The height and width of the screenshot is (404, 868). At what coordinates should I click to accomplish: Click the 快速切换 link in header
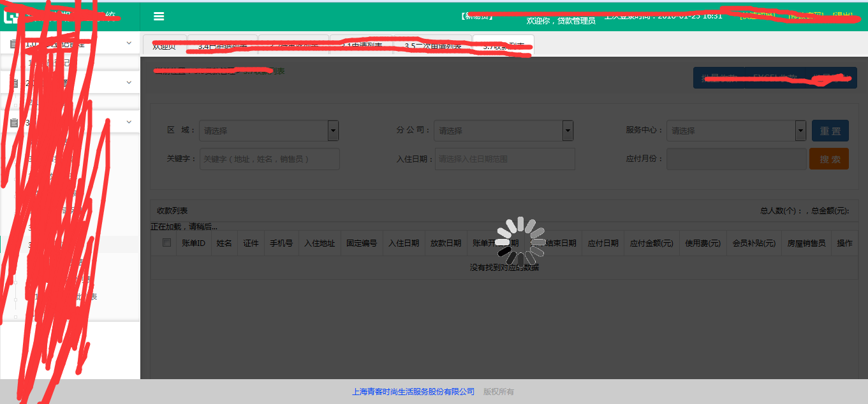(758, 15)
